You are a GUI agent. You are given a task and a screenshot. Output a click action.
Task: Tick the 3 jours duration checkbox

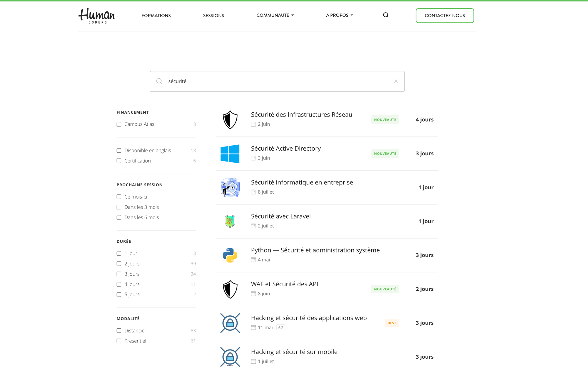(119, 274)
